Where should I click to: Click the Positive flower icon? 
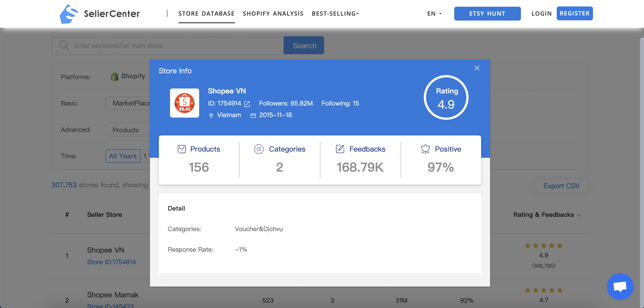[425, 149]
